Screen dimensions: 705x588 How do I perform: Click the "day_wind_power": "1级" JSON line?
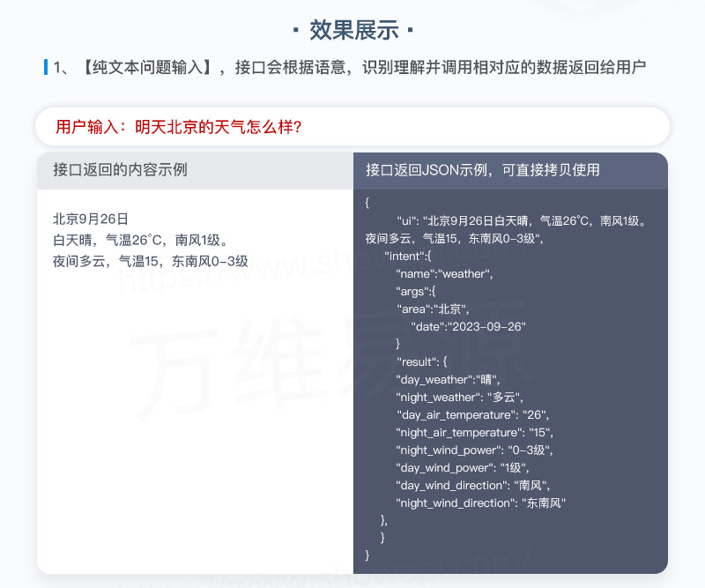pyautogui.click(x=462, y=468)
